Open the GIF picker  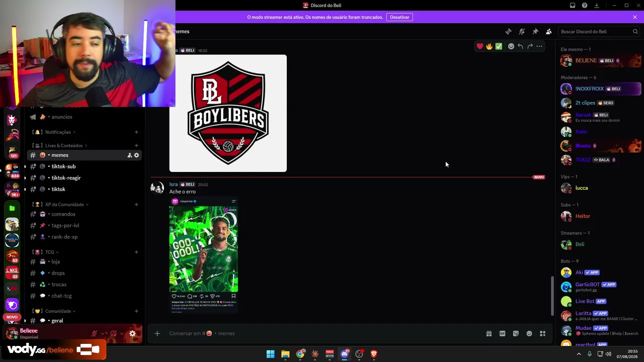coord(502,333)
